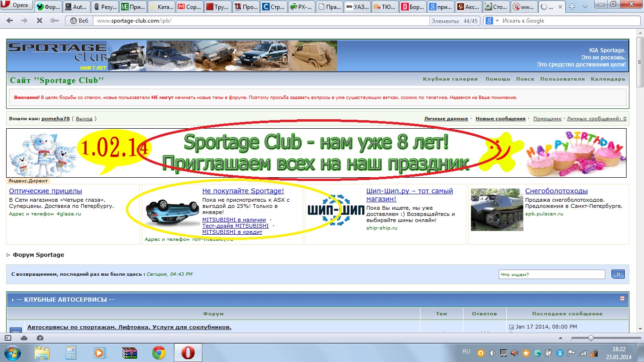Stop page loading with the X button
This screenshot has width=644, height=362.
[40, 21]
